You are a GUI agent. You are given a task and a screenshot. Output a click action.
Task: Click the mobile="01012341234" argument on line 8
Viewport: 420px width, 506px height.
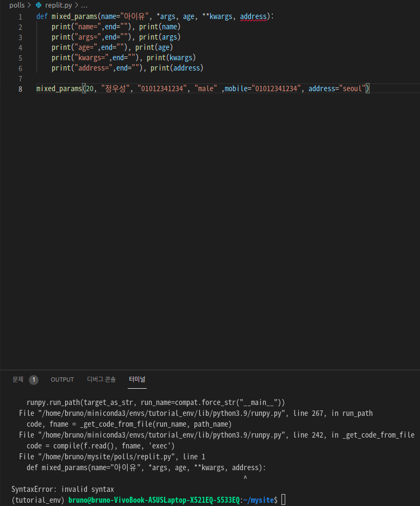point(262,88)
